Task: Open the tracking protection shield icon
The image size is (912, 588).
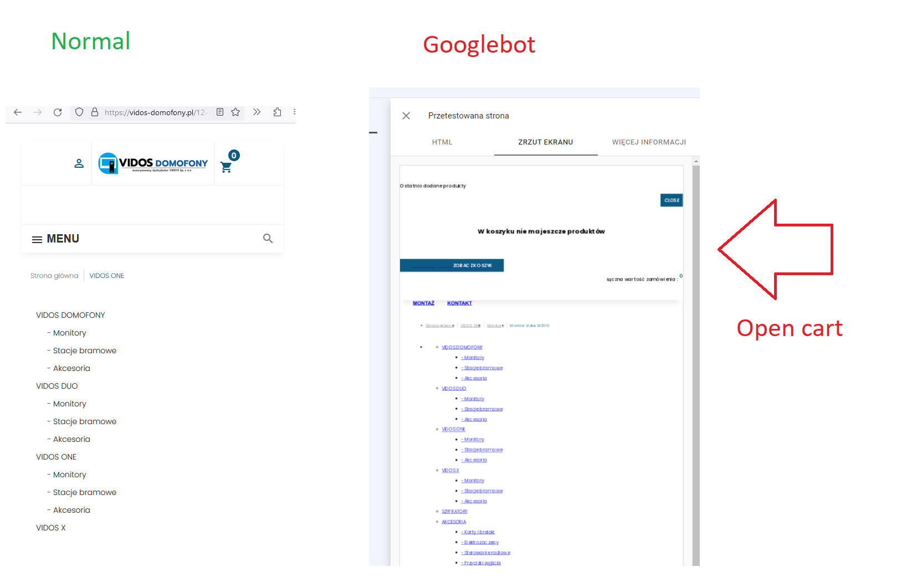Action: tap(79, 112)
